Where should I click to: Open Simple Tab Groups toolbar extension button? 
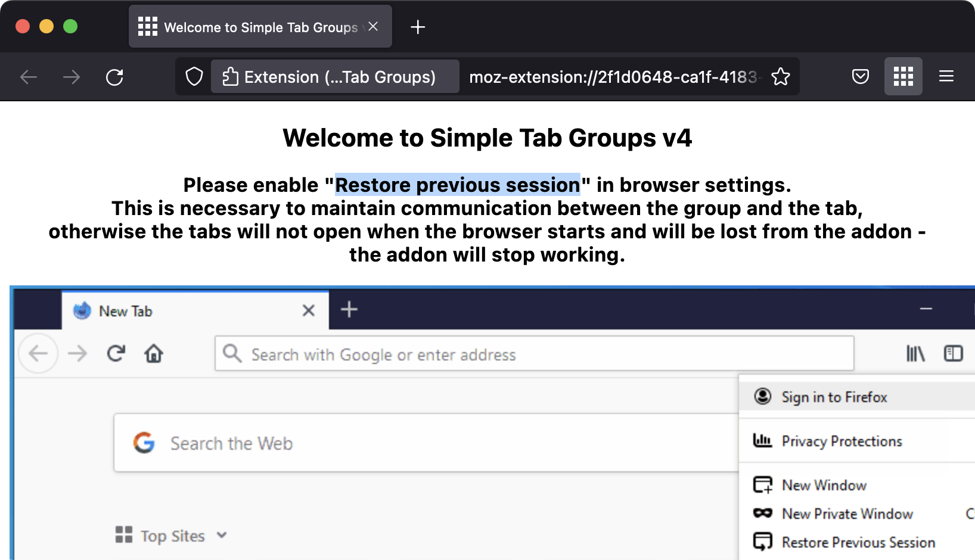click(903, 77)
